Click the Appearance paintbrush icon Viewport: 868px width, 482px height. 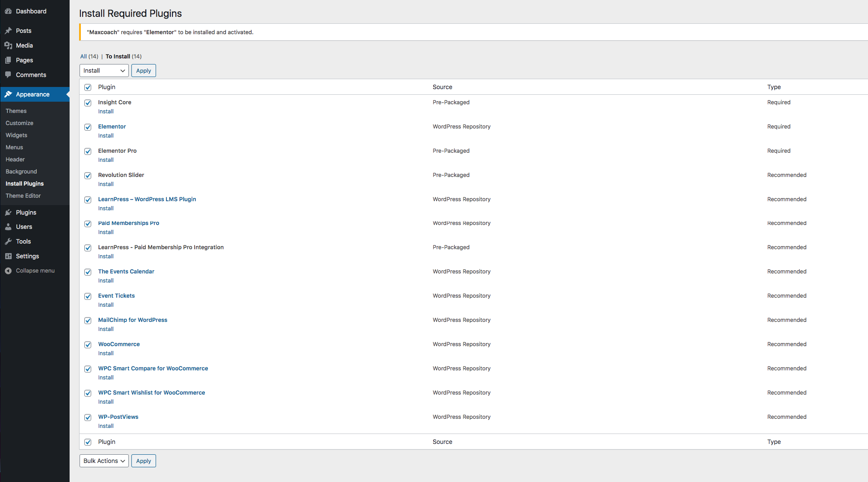click(x=8, y=94)
